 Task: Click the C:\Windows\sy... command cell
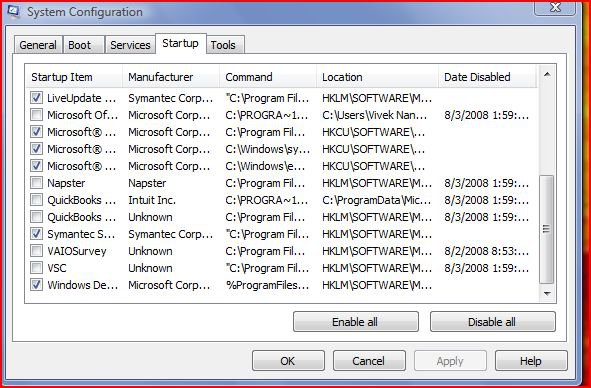click(x=267, y=149)
